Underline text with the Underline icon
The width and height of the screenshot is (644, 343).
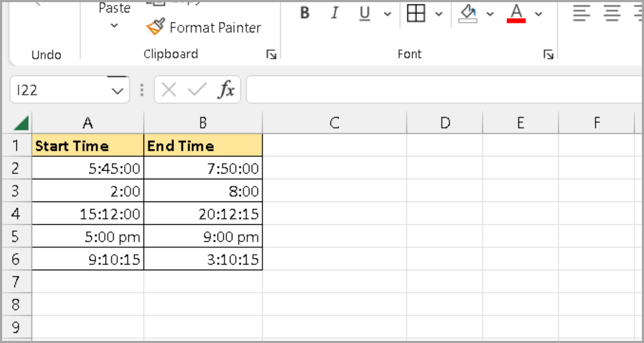tap(364, 13)
